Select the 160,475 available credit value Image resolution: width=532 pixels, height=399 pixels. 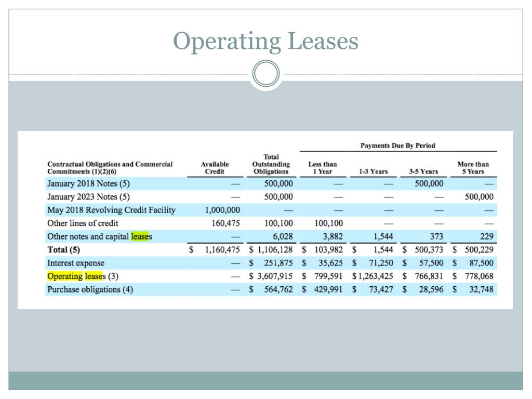click(225, 223)
